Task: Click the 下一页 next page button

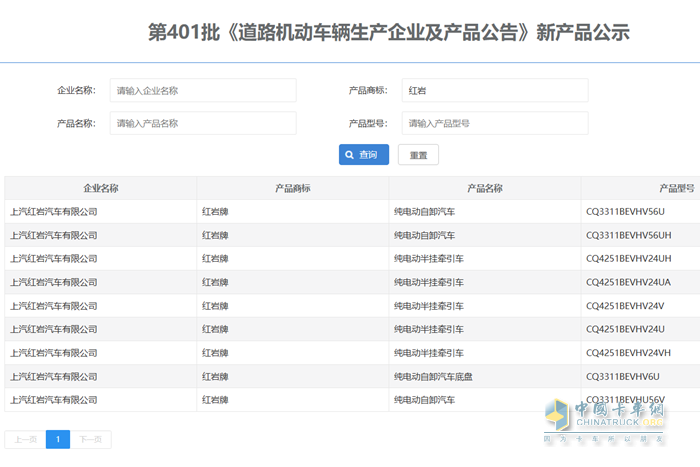Action: click(91, 439)
